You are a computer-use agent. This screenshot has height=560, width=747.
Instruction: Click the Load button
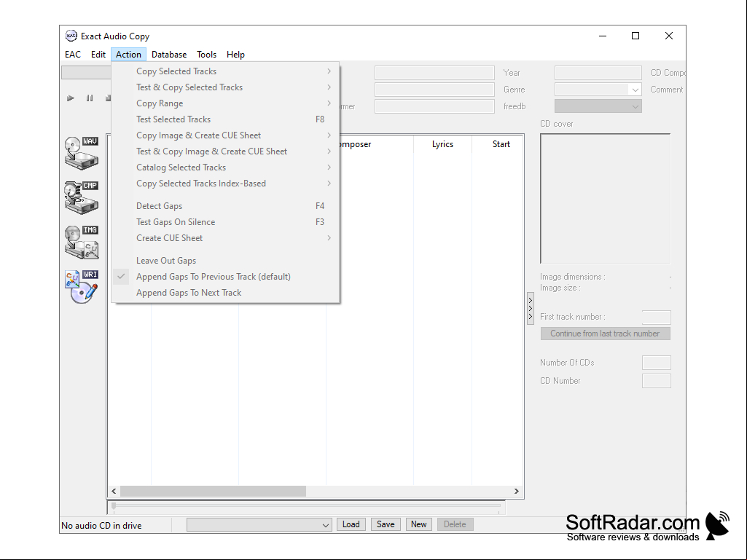[x=351, y=524]
